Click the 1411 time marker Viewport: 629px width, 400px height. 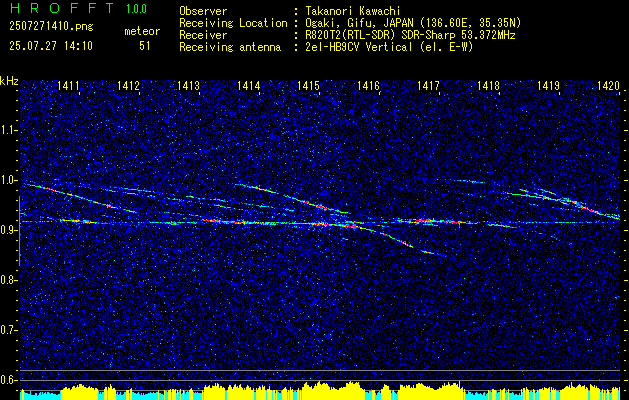point(69,86)
